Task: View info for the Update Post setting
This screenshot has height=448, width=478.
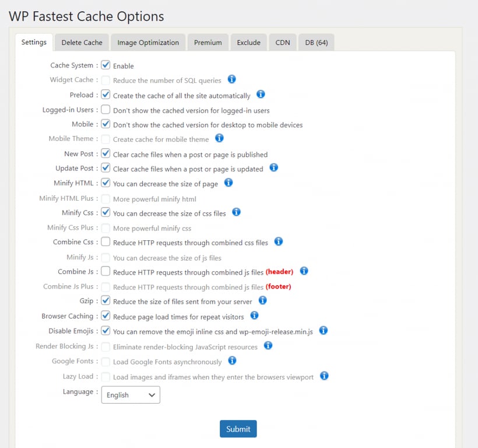Action: tap(273, 168)
